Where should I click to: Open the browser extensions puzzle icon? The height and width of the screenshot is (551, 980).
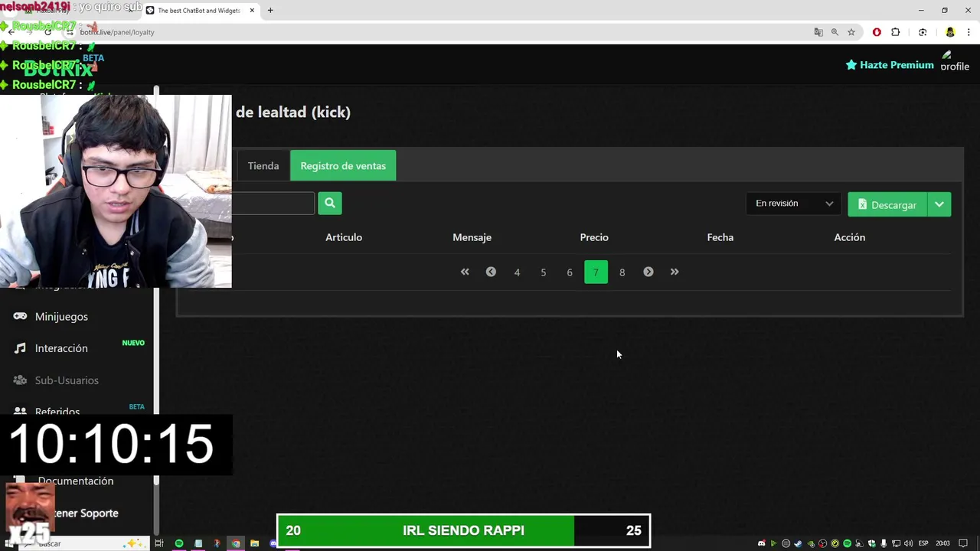click(896, 32)
